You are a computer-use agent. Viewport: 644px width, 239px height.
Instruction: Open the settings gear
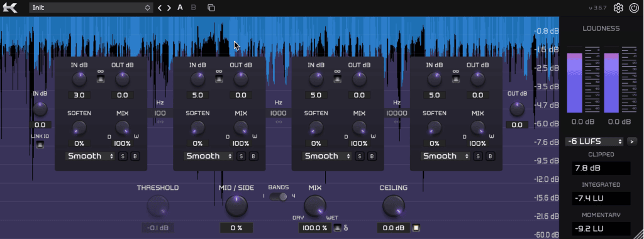click(618, 8)
